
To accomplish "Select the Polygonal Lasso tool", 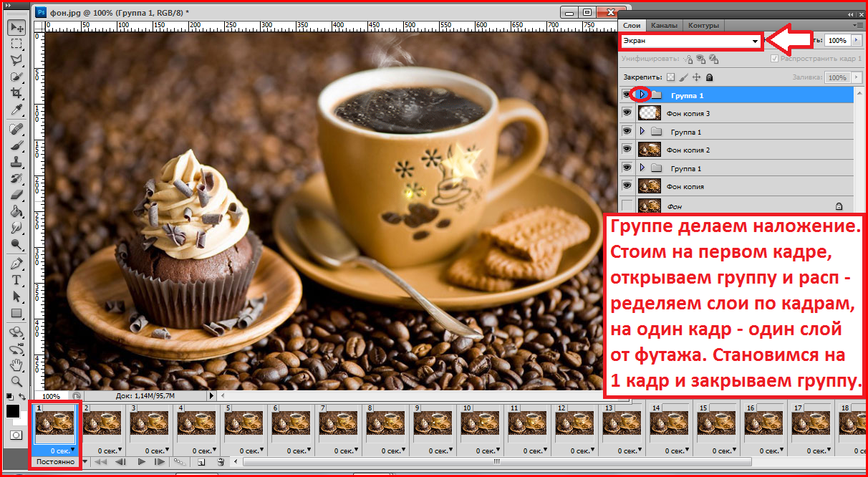I will (x=16, y=60).
